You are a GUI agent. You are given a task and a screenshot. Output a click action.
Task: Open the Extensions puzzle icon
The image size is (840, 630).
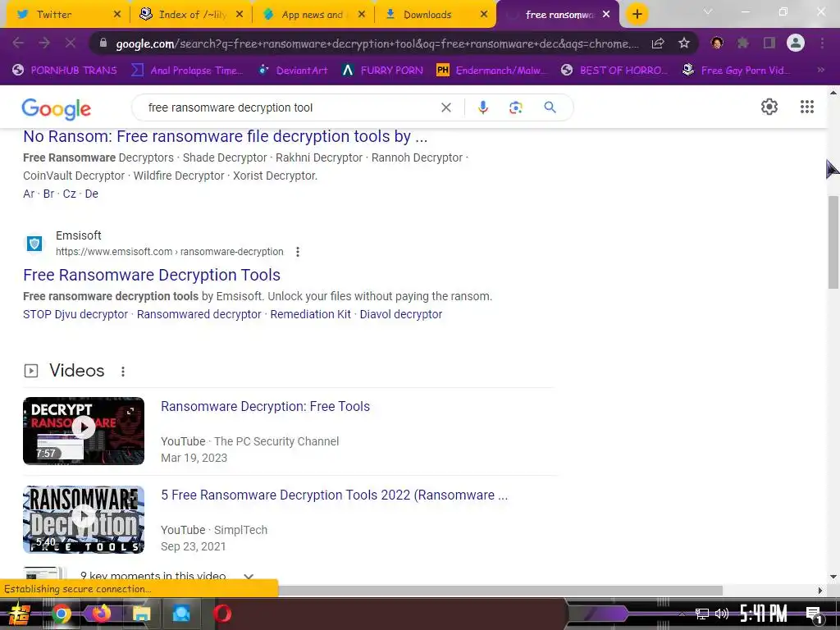[x=743, y=43]
